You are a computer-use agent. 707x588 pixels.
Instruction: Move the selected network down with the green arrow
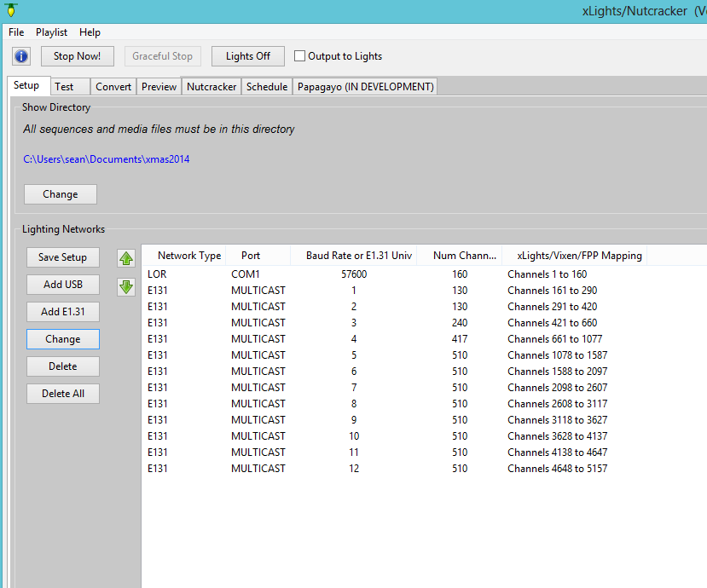pos(126,286)
